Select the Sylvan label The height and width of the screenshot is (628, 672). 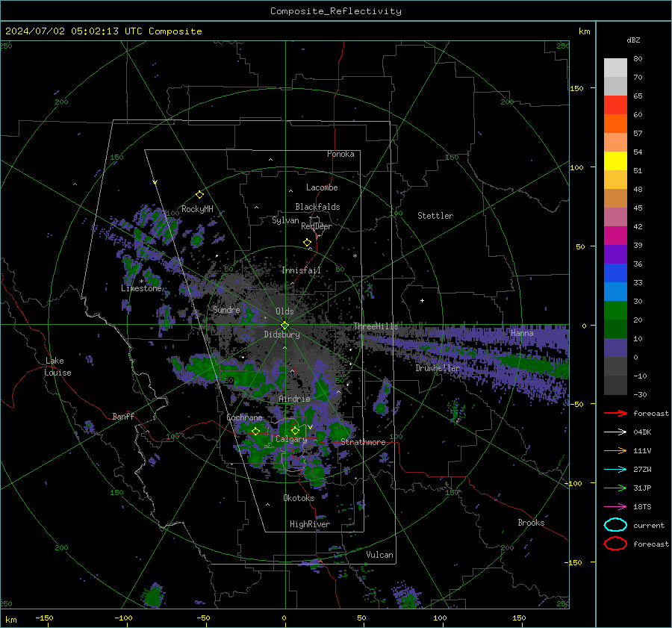pos(285,220)
